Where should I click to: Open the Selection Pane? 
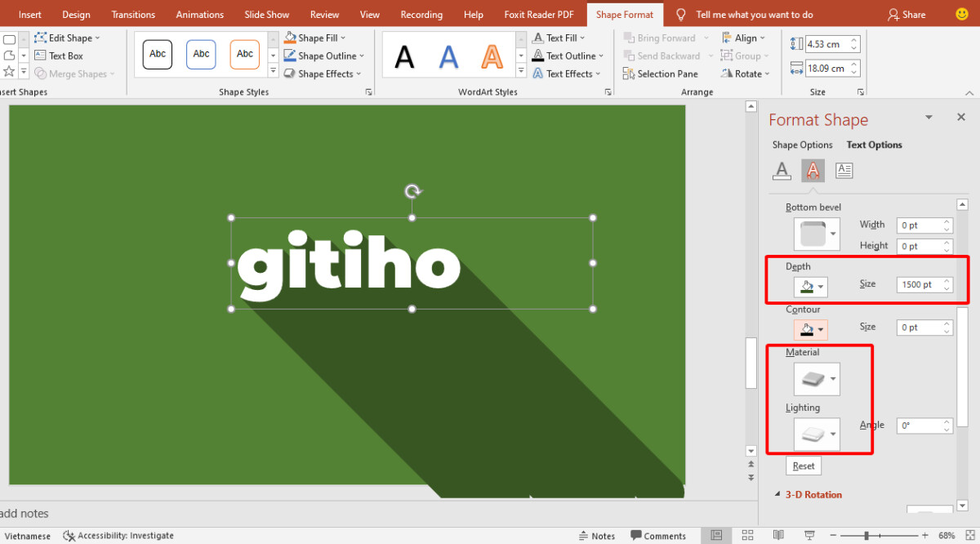pos(660,74)
